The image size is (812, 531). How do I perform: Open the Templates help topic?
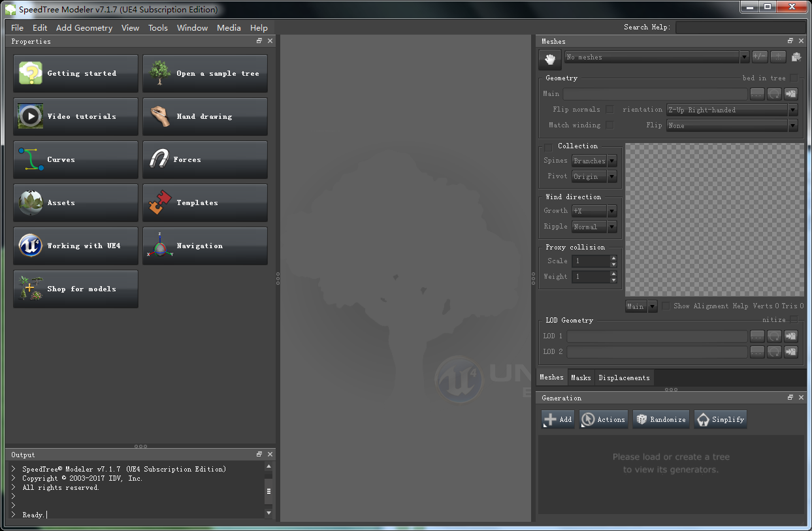[205, 203]
